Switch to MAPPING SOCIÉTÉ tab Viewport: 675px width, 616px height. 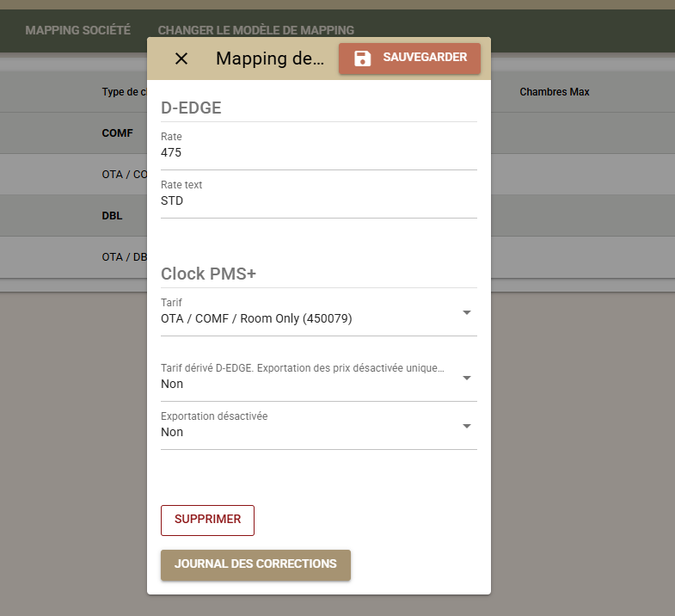point(78,30)
